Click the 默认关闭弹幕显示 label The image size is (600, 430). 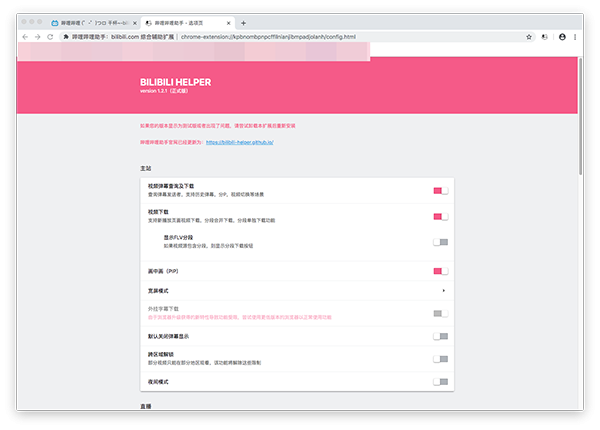pyautogui.click(x=168, y=336)
